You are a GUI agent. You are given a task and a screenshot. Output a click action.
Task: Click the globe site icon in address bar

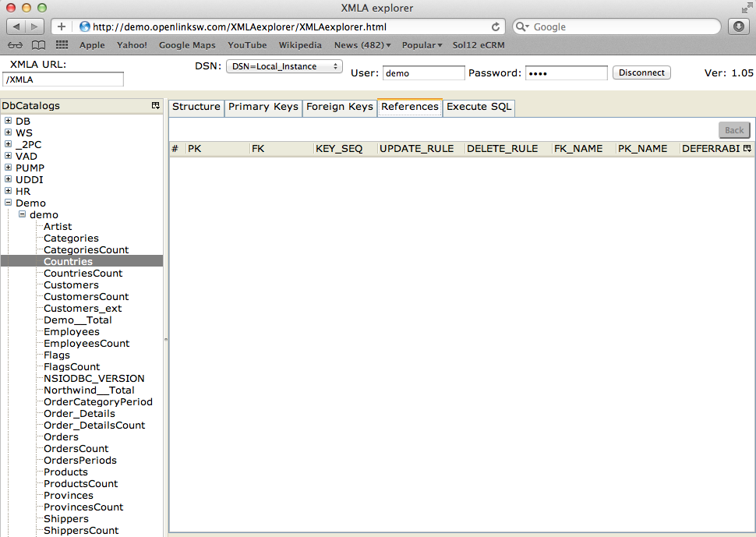click(84, 26)
